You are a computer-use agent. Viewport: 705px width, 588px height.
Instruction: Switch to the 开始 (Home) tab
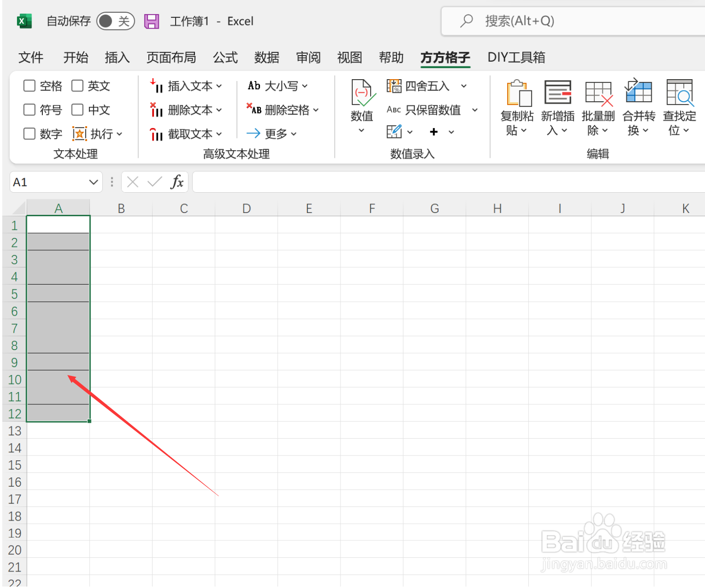[76, 57]
